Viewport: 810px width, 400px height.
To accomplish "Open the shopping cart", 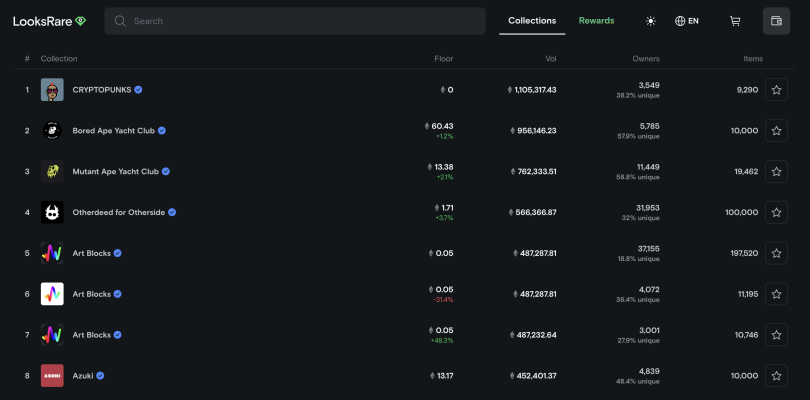I will click(735, 21).
